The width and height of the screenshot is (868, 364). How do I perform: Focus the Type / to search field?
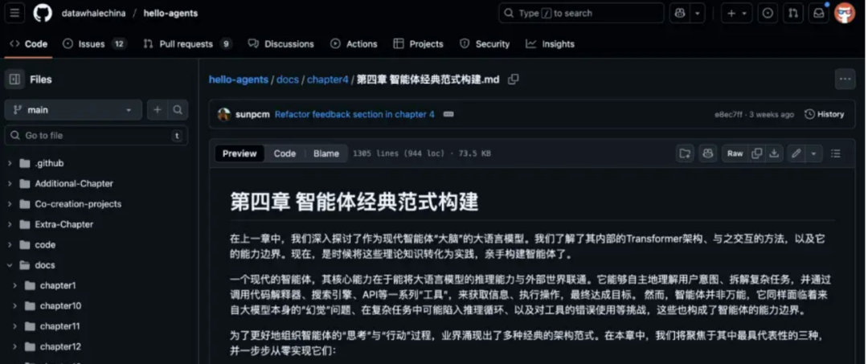(x=581, y=14)
